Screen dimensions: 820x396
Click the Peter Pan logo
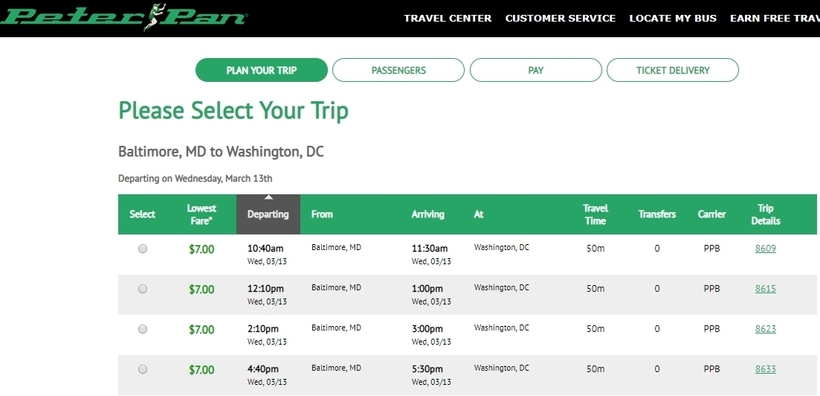[x=123, y=17]
